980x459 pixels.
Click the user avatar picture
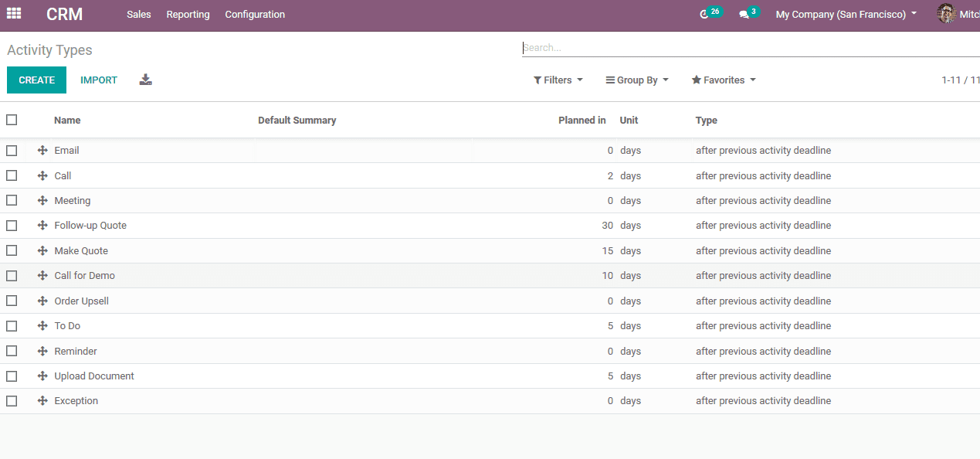[x=946, y=14]
